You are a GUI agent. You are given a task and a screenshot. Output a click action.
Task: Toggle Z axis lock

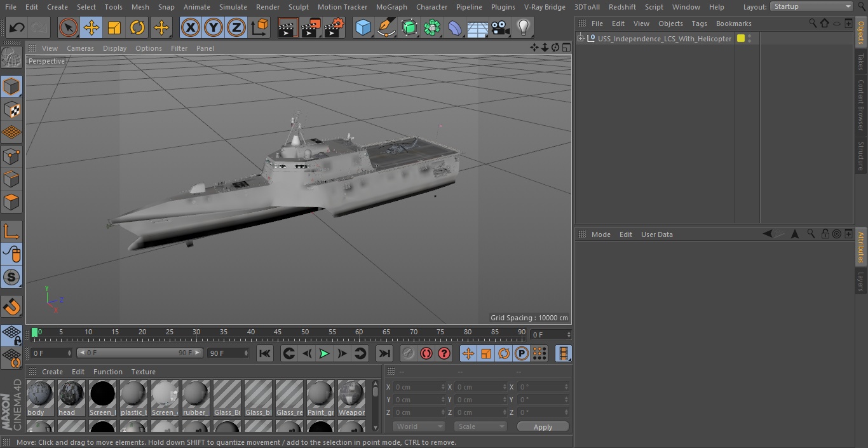(236, 27)
